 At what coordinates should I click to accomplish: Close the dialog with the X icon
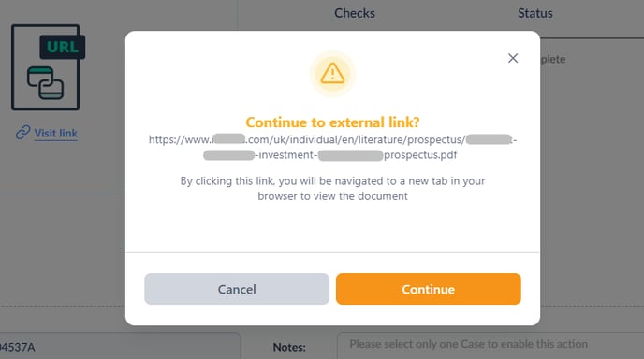(513, 58)
